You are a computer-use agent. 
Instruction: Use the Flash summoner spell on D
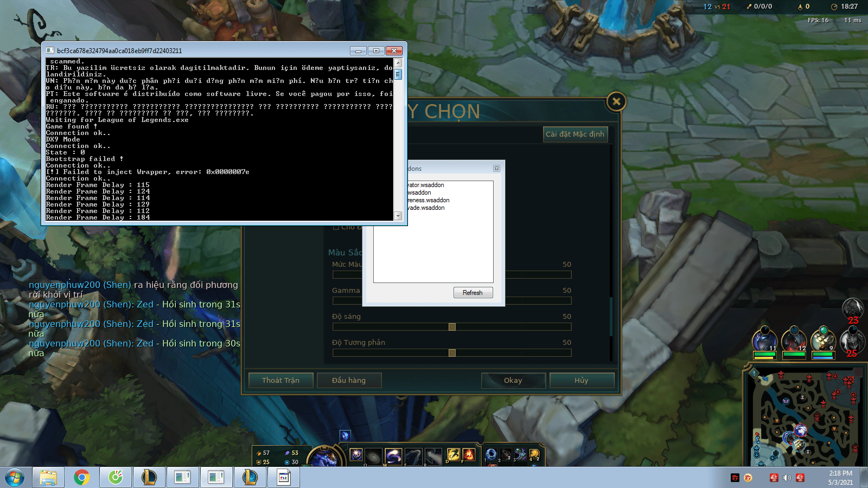point(453,454)
